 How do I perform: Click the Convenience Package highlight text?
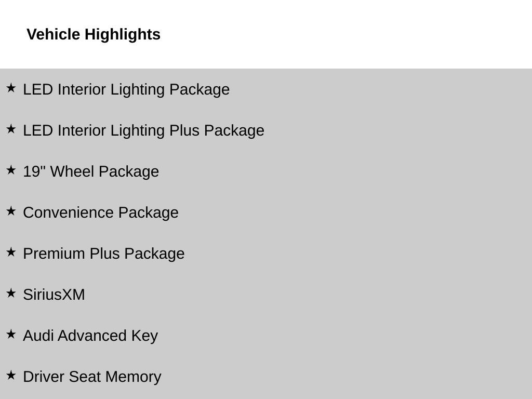(101, 212)
